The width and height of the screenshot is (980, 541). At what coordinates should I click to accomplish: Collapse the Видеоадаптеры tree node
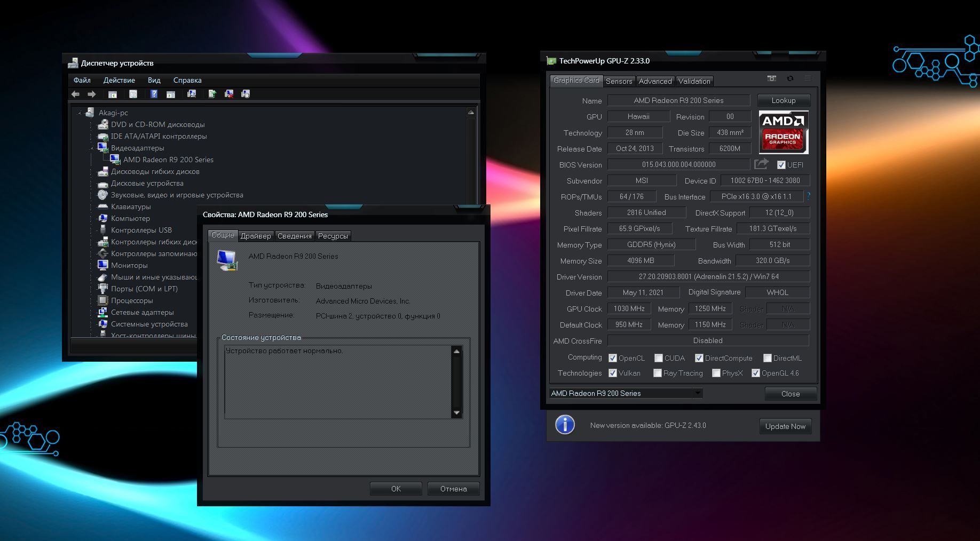[92, 148]
